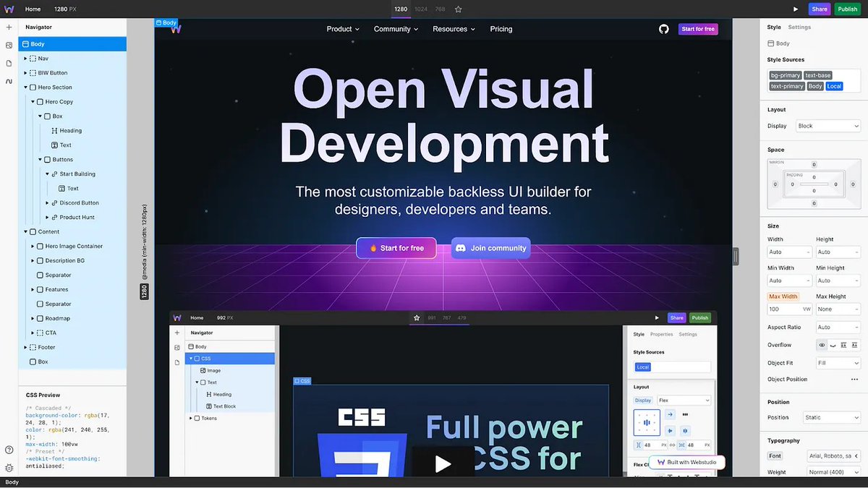Click the green Publish button
Screen dimensions: 868x488
coord(847,9)
